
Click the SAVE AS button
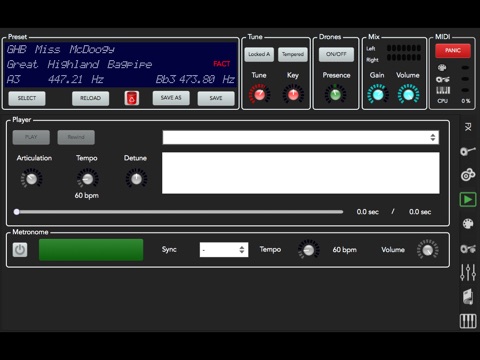click(171, 98)
